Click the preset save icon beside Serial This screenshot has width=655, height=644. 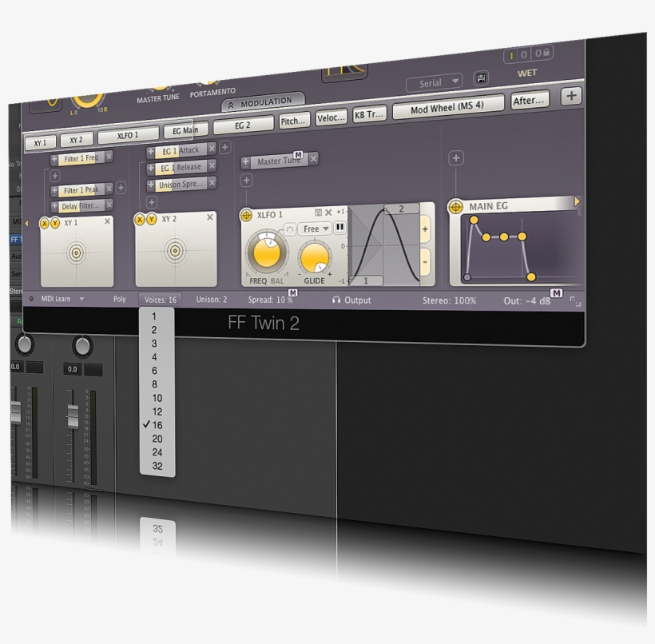point(481,78)
